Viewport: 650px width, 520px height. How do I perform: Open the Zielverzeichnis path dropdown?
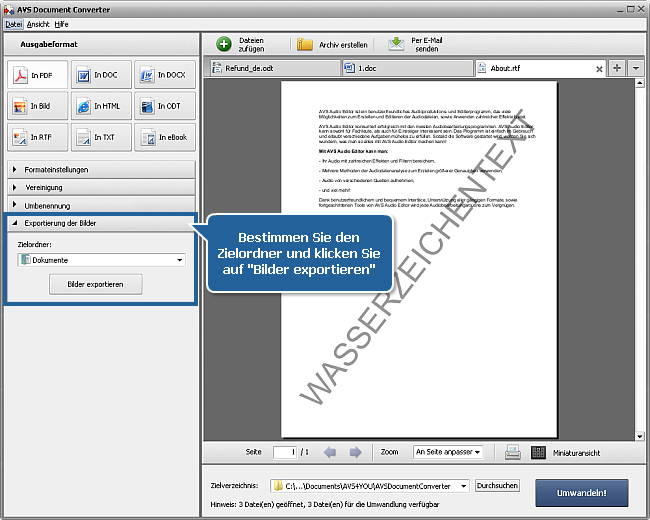click(x=370, y=486)
